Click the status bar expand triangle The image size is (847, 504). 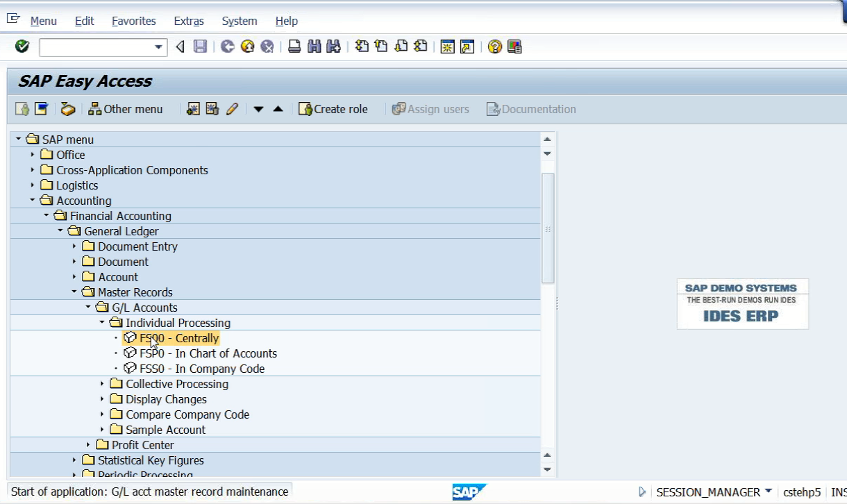(x=642, y=492)
